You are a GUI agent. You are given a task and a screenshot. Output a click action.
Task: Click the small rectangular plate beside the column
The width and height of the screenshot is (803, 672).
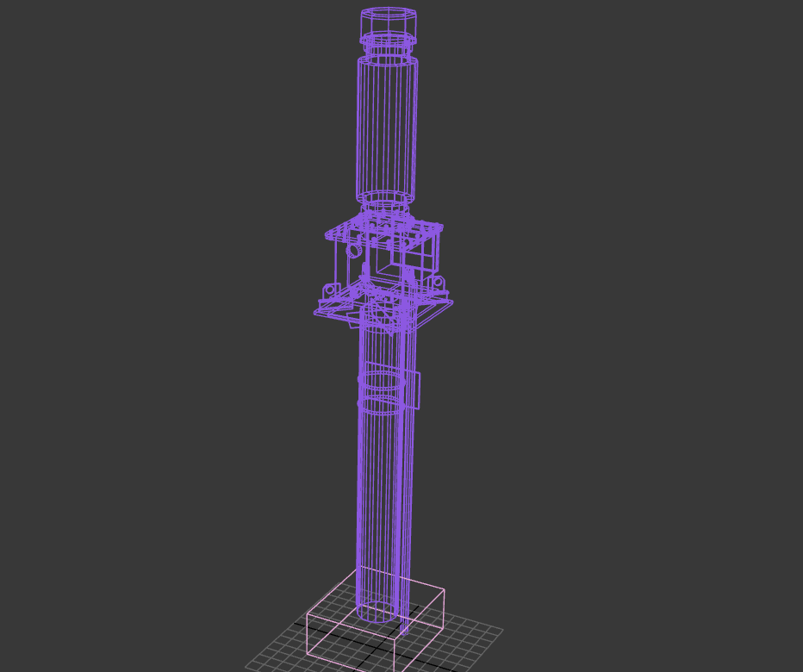413,389
